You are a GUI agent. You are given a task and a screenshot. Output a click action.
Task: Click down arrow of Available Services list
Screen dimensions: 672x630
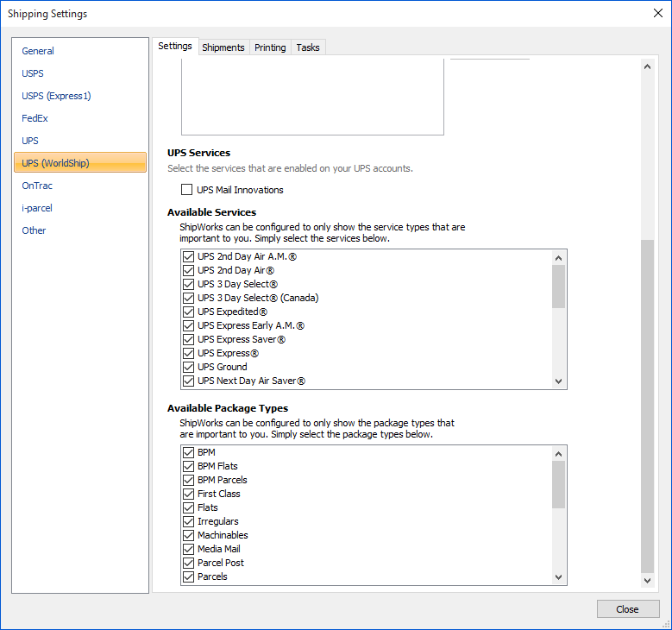[x=558, y=381]
